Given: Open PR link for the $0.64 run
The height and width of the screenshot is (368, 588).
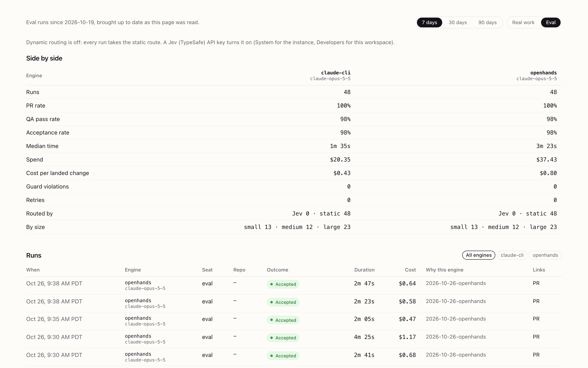Looking at the screenshot, I should click(x=536, y=283).
